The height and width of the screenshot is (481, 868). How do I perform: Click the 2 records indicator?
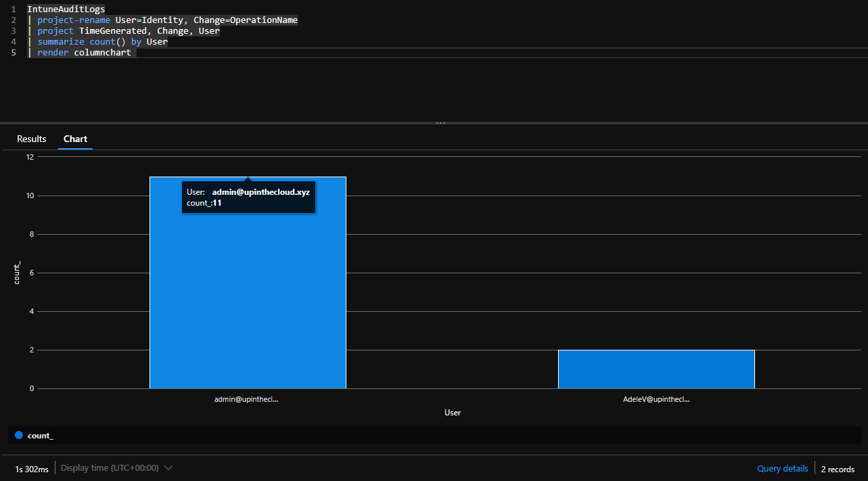(837, 469)
